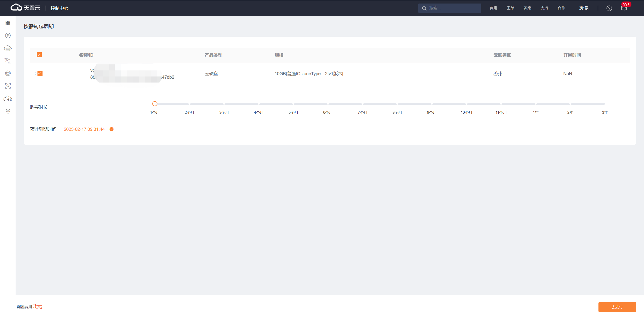Expand the 云硬盘 row details chevron
This screenshot has width=644, height=315.
(35, 74)
